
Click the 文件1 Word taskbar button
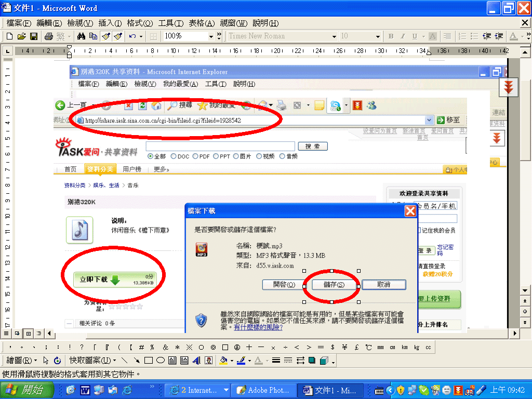point(331,390)
